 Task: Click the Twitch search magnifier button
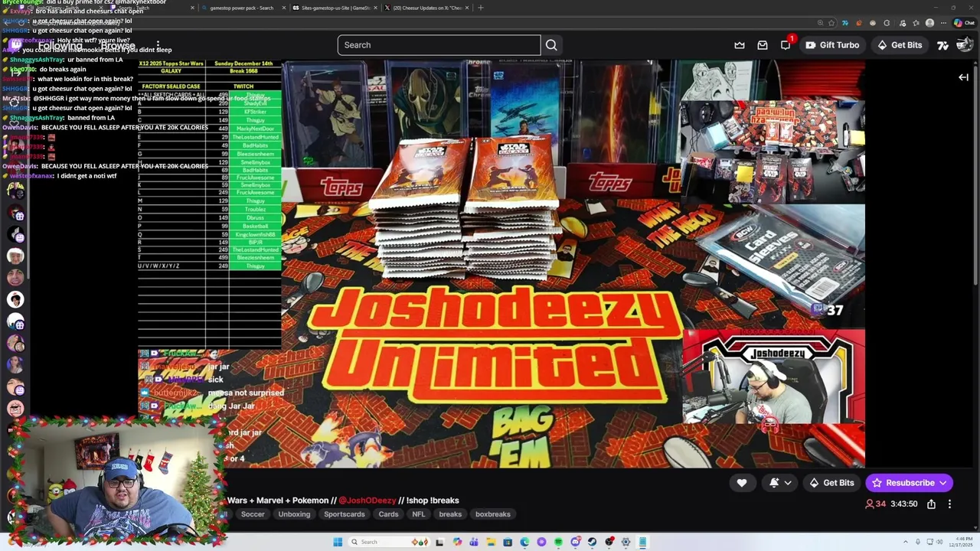point(551,45)
